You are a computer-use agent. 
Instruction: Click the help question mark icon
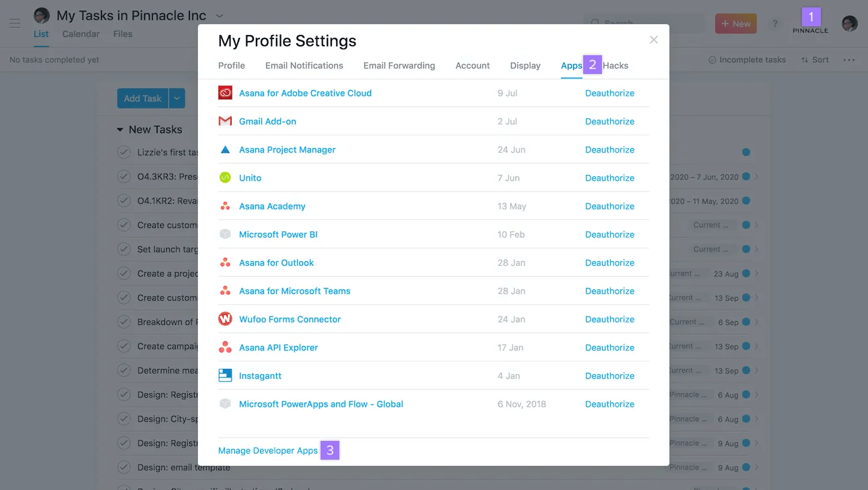click(x=775, y=24)
